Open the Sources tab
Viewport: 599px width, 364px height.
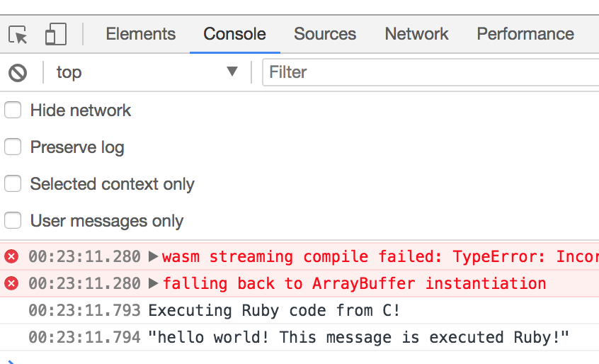click(x=325, y=34)
